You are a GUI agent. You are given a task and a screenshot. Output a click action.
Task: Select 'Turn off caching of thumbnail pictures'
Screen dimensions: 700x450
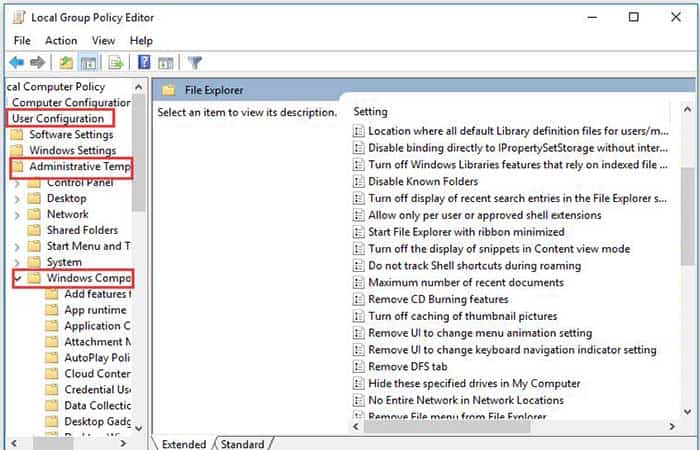[x=462, y=316]
